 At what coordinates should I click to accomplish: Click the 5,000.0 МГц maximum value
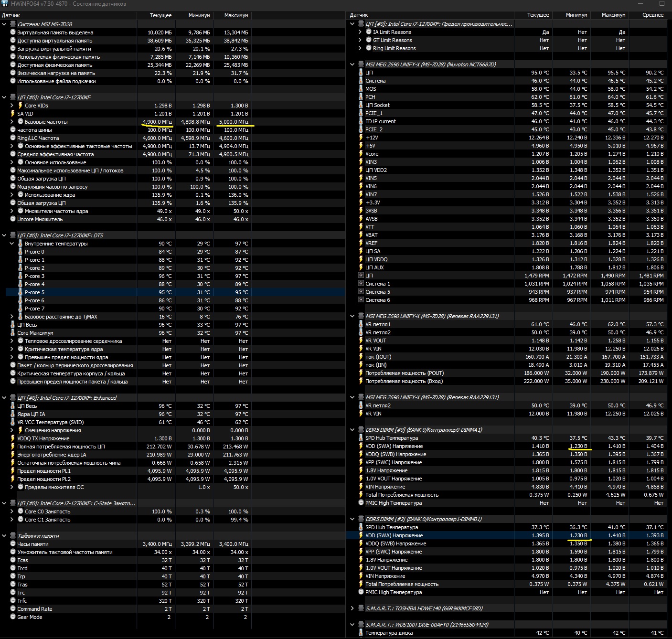coord(234,122)
